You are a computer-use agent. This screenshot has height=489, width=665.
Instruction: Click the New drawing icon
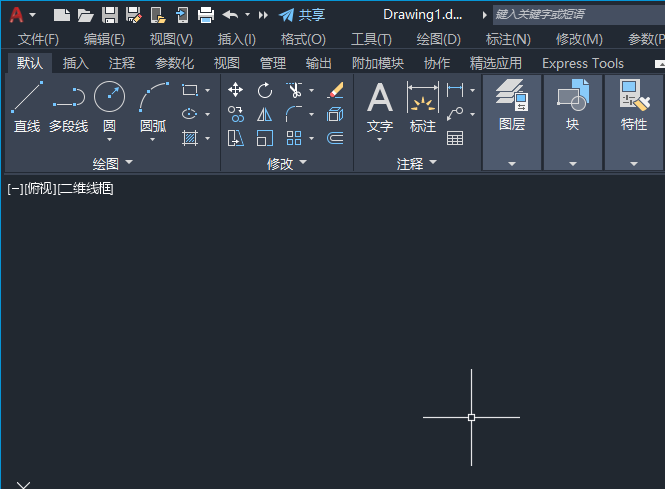[62, 15]
